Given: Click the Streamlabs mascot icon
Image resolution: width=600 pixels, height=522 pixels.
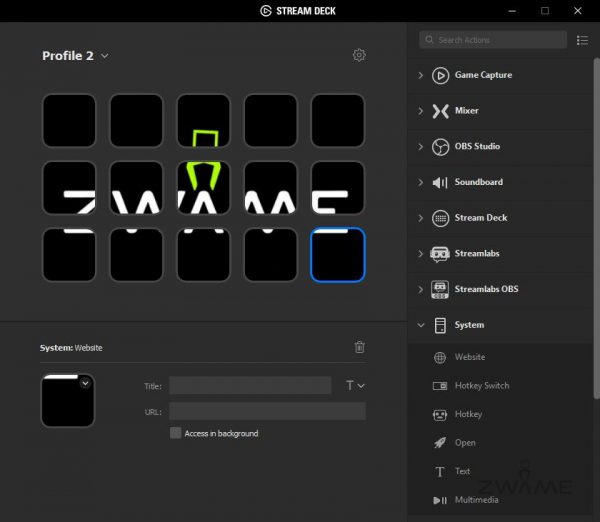Looking at the screenshot, I should click(x=440, y=254).
